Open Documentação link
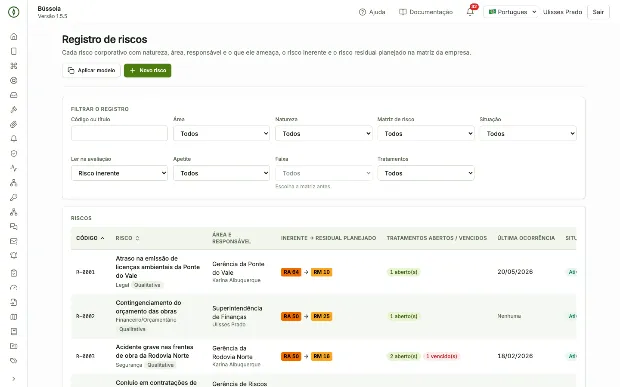The image size is (620, 387). [x=426, y=12]
